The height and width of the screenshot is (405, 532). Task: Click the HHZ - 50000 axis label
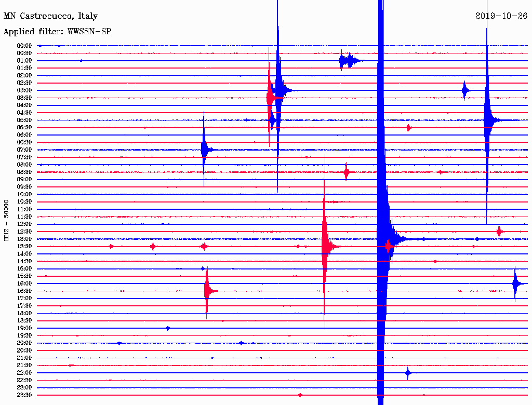coord(6,220)
